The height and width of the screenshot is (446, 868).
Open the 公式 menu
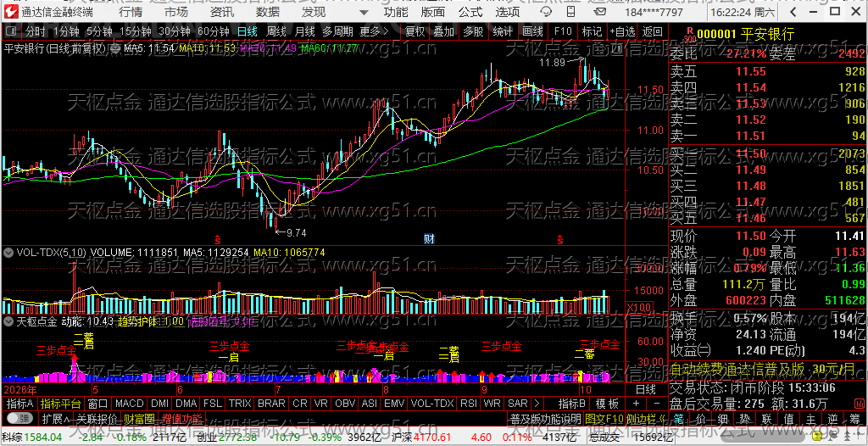point(470,12)
